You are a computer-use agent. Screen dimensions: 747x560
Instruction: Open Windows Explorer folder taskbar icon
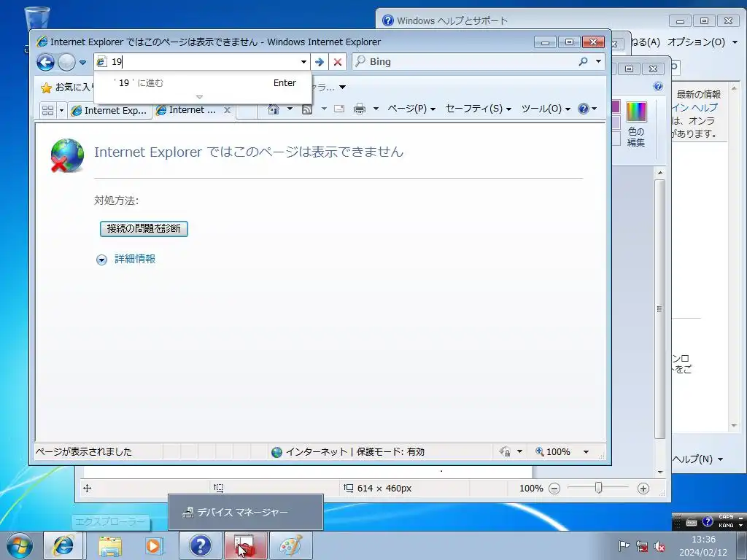110,545
